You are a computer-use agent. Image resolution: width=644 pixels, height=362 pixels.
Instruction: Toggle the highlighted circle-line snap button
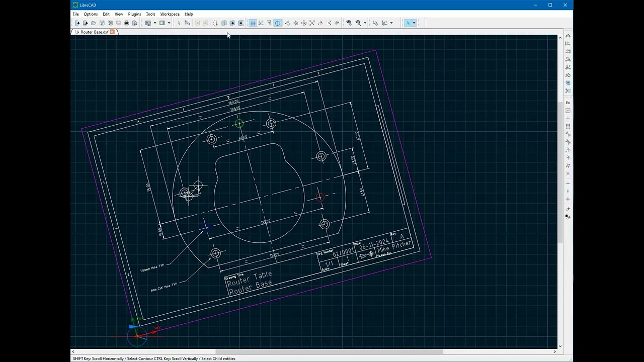coord(278,23)
